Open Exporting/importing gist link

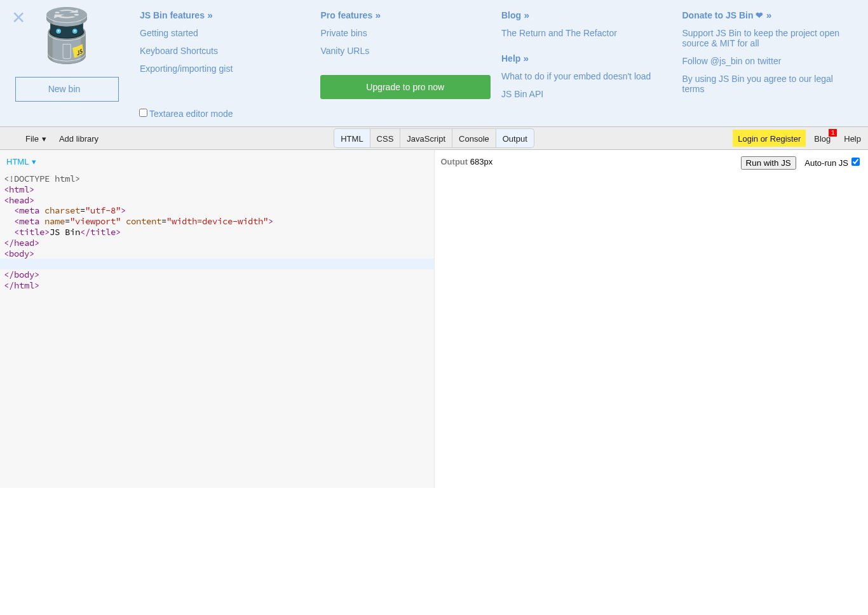tap(186, 69)
